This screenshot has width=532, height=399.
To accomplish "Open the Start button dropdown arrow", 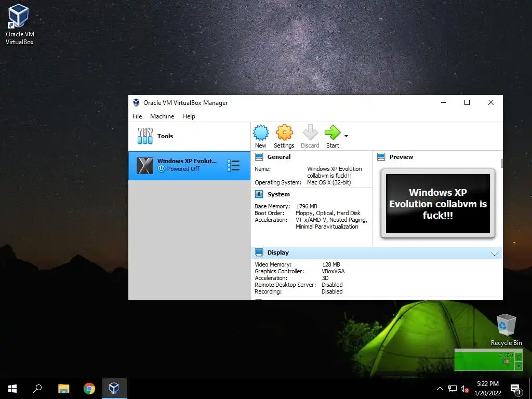I will pos(346,136).
